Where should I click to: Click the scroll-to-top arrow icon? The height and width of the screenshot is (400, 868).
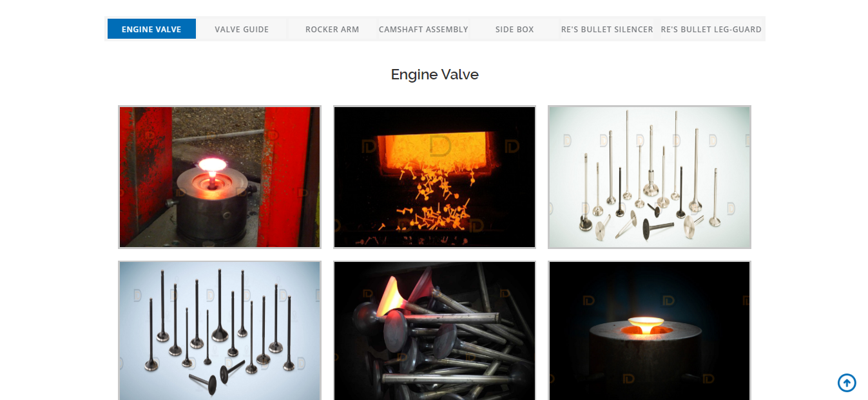tap(847, 383)
